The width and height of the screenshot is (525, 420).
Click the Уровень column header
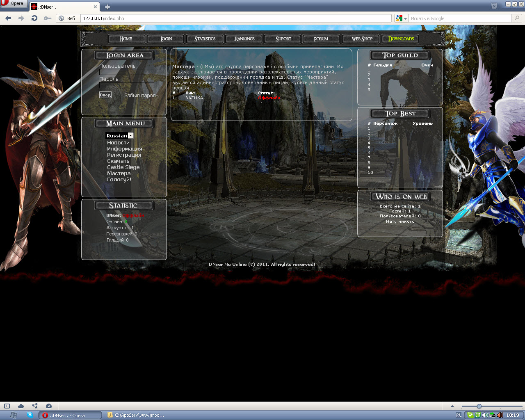click(422, 123)
